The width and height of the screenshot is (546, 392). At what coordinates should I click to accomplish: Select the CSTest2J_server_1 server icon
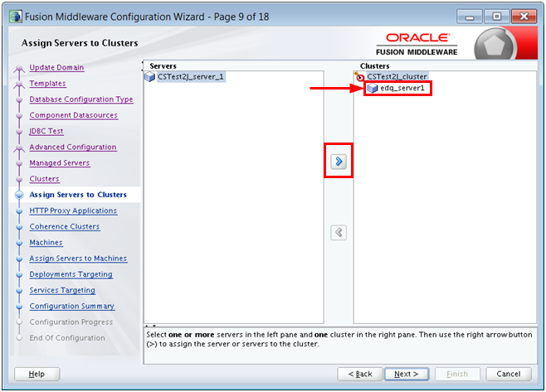[149, 76]
